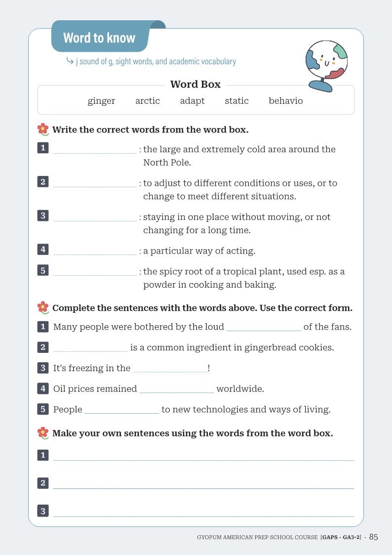Select the "Word to know" header tab
This screenshot has height=555, width=392.
coord(100,38)
